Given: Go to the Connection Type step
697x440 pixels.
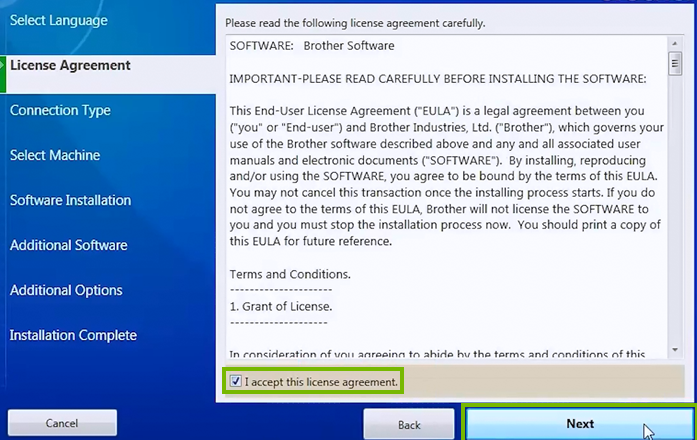Looking at the screenshot, I should point(60,110).
